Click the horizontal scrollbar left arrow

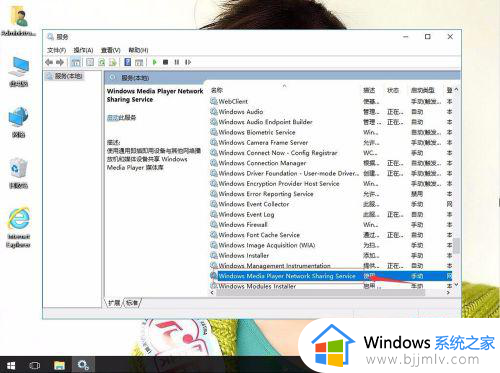click(x=212, y=293)
